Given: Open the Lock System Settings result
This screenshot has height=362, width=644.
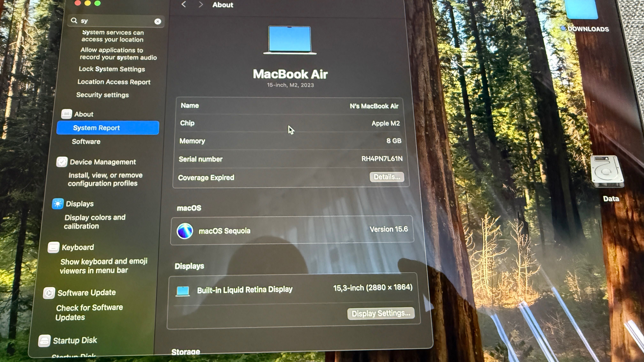Looking at the screenshot, I should (x=112, y=69).
